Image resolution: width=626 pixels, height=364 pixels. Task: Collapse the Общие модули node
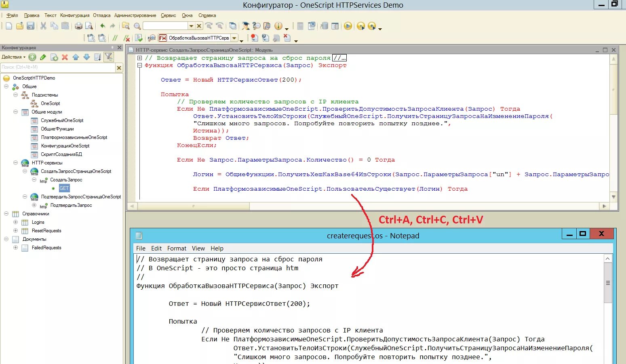tap(15, 112)
